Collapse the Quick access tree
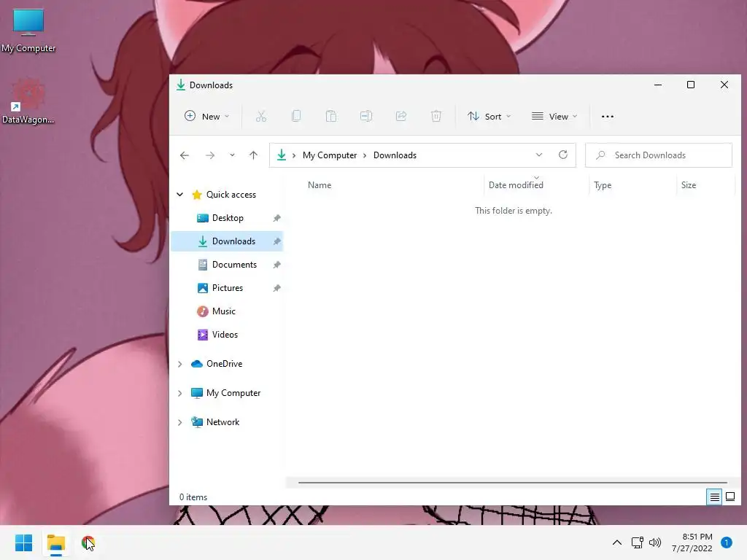 click(x=180, y=194)
